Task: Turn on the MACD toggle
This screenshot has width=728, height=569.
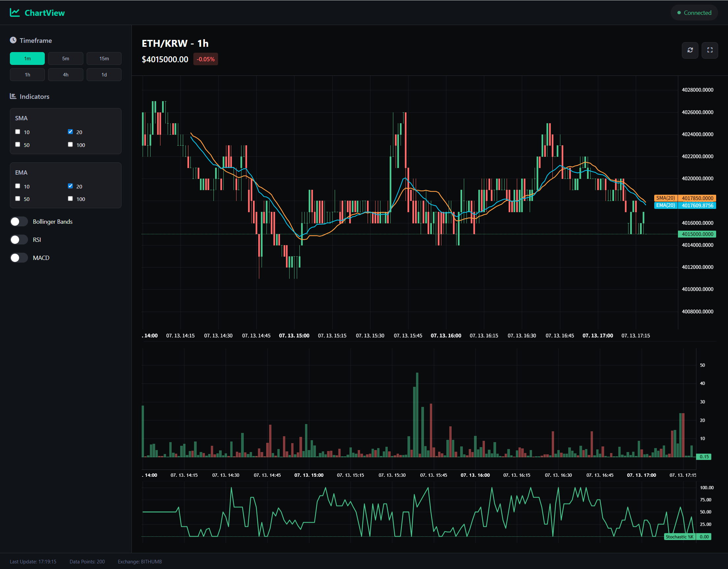Action: [x=19, y=257]
